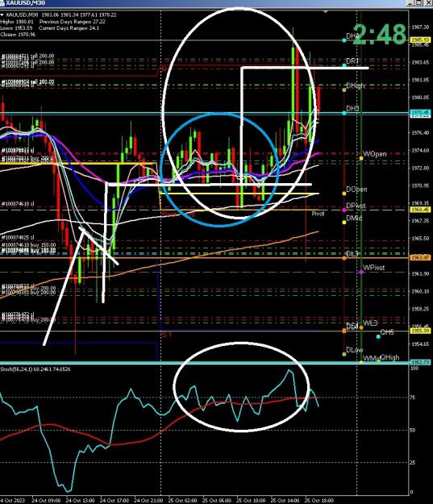This screenshot has height=504, width=433.
Task: Click the cyan QH5 marker dot
Action: coord(378,336)
